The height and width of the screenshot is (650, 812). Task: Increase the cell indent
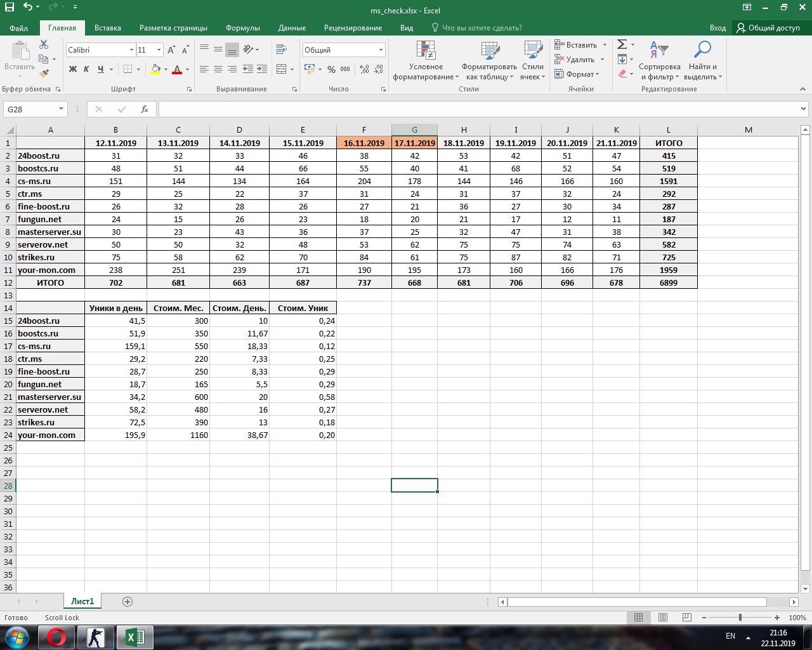click(x=262, y=69)
